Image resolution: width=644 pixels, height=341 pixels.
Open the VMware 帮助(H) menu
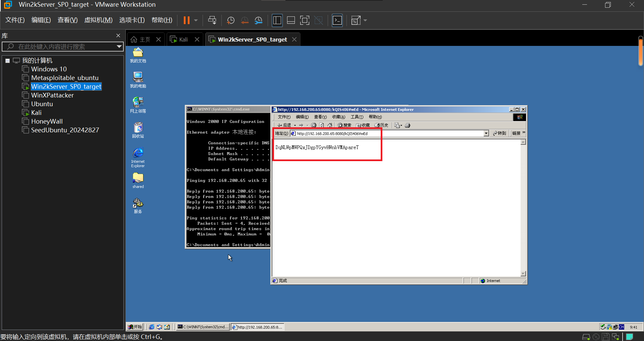[162, 20]
